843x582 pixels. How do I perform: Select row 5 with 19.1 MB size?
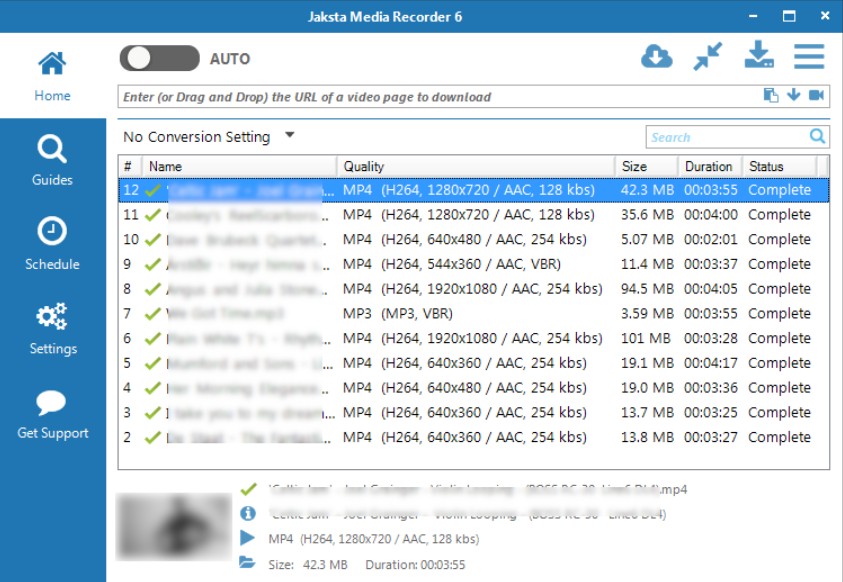coord(474,363)
